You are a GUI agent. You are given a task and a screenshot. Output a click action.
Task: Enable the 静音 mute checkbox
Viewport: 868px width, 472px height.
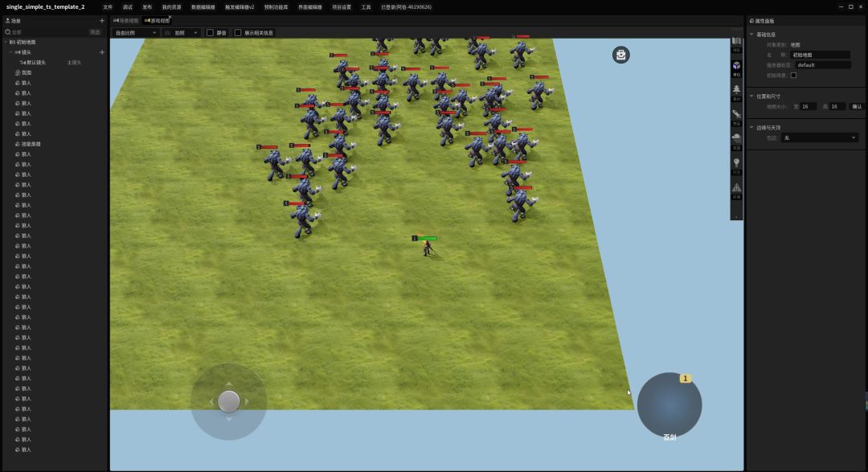pos(211,33)
